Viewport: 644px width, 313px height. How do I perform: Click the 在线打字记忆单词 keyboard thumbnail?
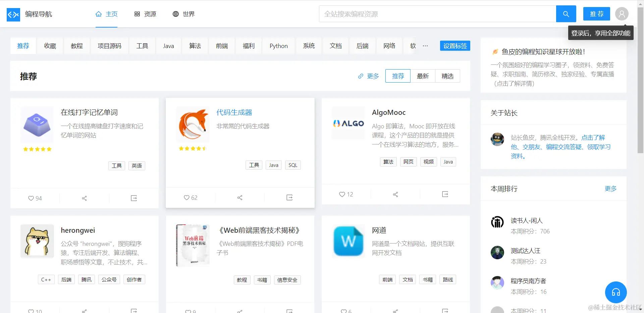pyautogui.click(x=37, y=125)
